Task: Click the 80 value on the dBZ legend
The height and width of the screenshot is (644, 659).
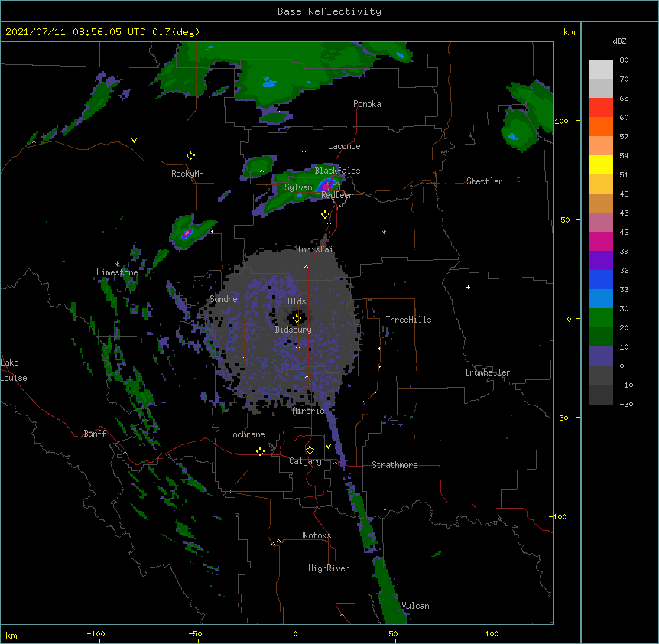Action: [x=624, y=60]
